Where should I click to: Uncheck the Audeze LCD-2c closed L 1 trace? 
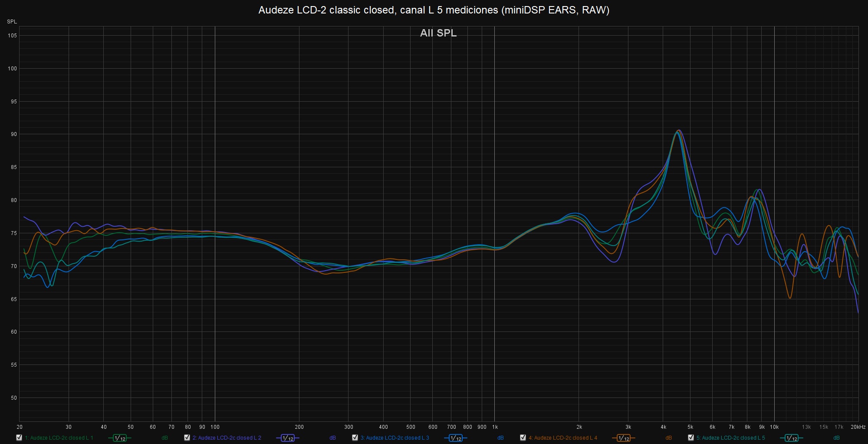19,437
